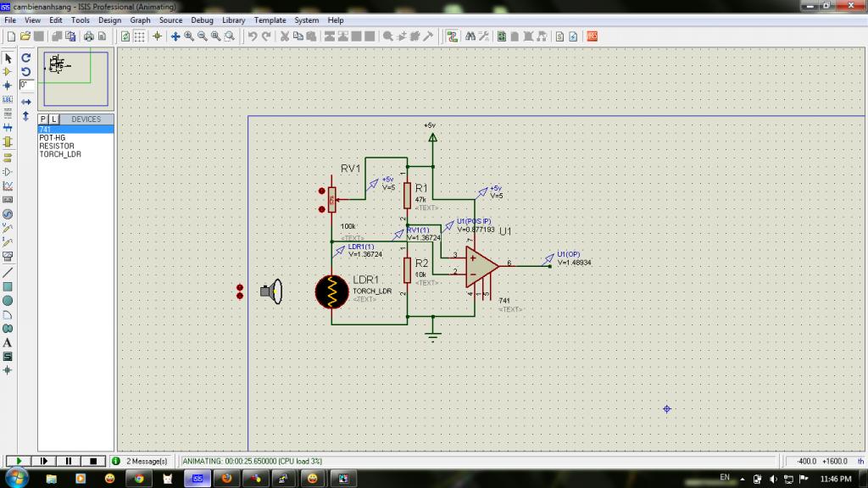
Task: Select the 2D Graphics Text tool
Action: point(8,342)
